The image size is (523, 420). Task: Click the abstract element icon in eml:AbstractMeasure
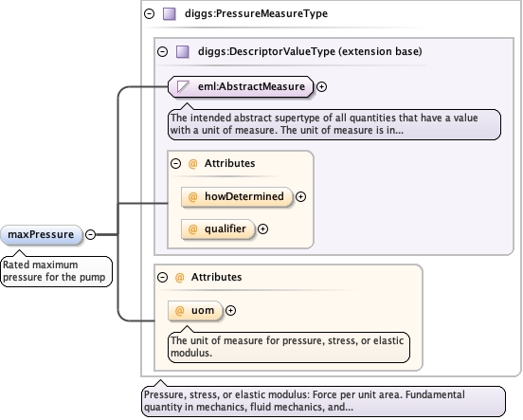(x=183, y=87)
